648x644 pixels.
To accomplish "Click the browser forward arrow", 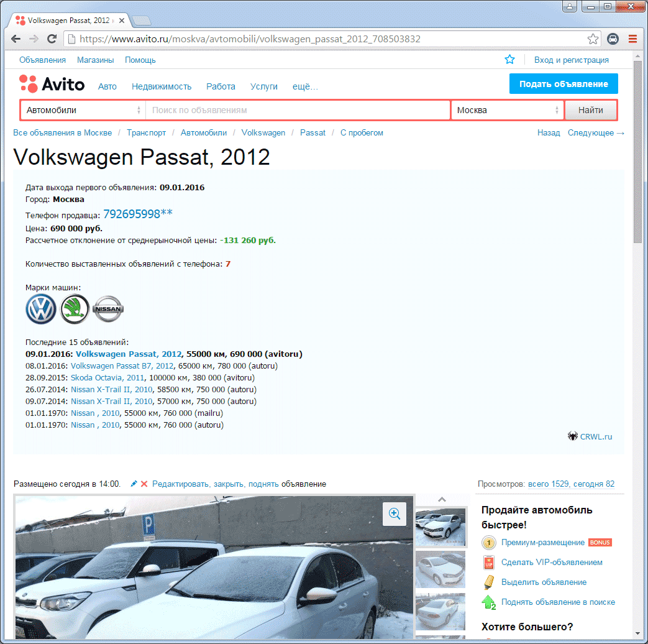I will 34,39.
